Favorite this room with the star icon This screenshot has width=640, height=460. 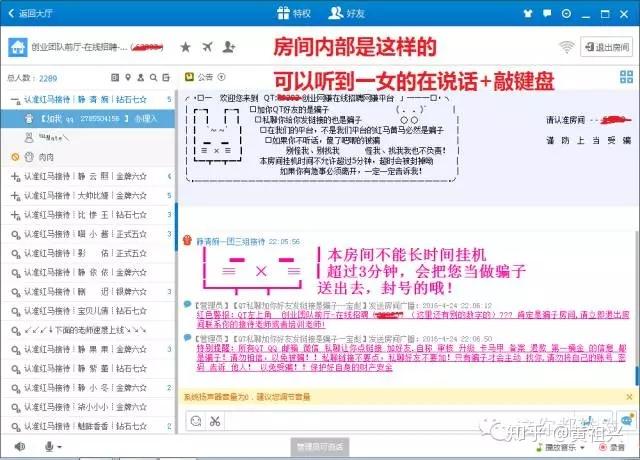coord(185,47)
